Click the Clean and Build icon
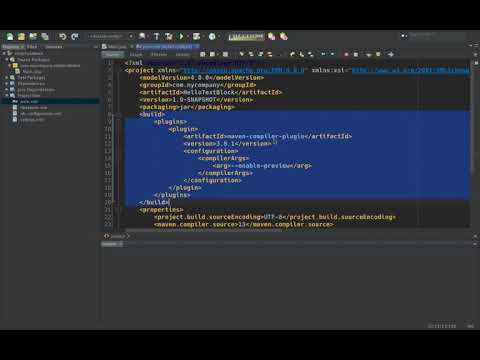The image size is (480, 360). tap(169, 36)
